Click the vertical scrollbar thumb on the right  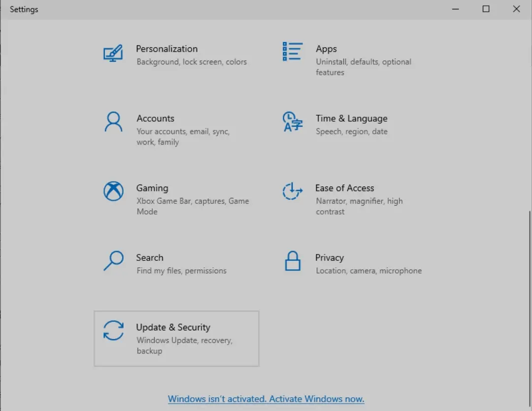point(530,309)
